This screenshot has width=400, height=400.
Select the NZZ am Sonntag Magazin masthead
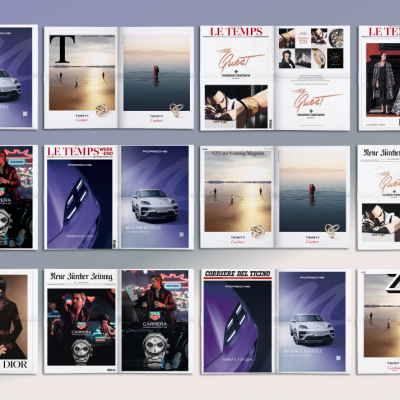(238, 153)
